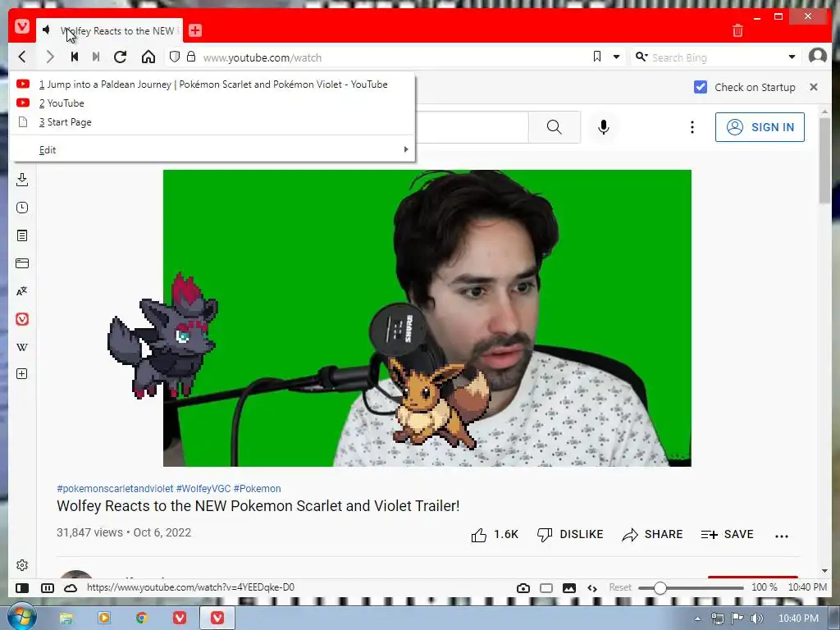Open Window panel
This screenshot has height=630, width=840.
coord(22,263)
